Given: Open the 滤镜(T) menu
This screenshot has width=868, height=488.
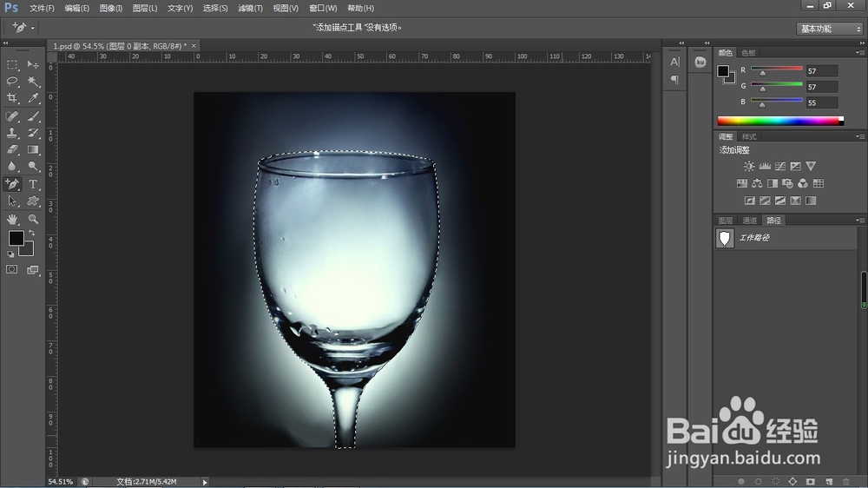Looking at the screenshot, I should (x=250, y=9).
